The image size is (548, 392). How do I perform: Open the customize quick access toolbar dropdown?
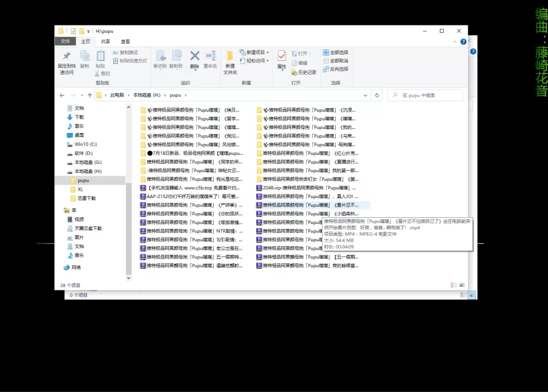(x=88, y=32)
